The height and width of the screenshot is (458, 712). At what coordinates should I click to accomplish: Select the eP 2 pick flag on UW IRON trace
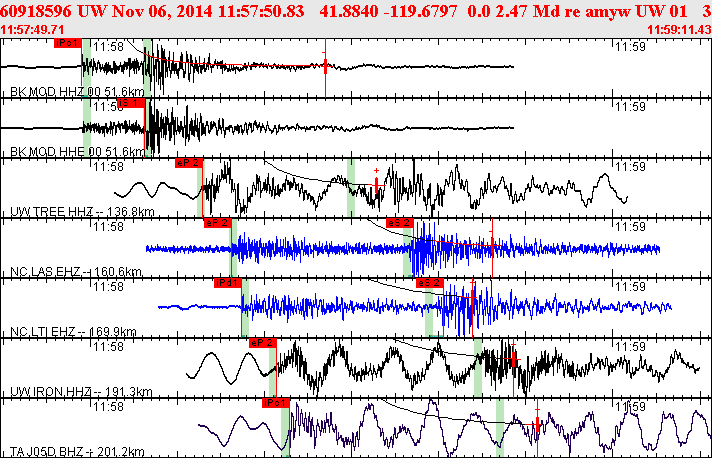[262, 343]
